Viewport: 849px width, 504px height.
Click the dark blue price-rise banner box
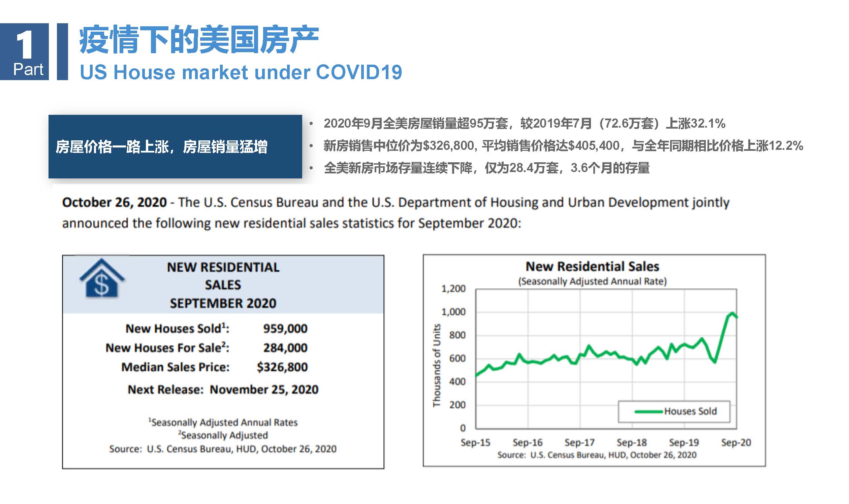pos(175,147)
